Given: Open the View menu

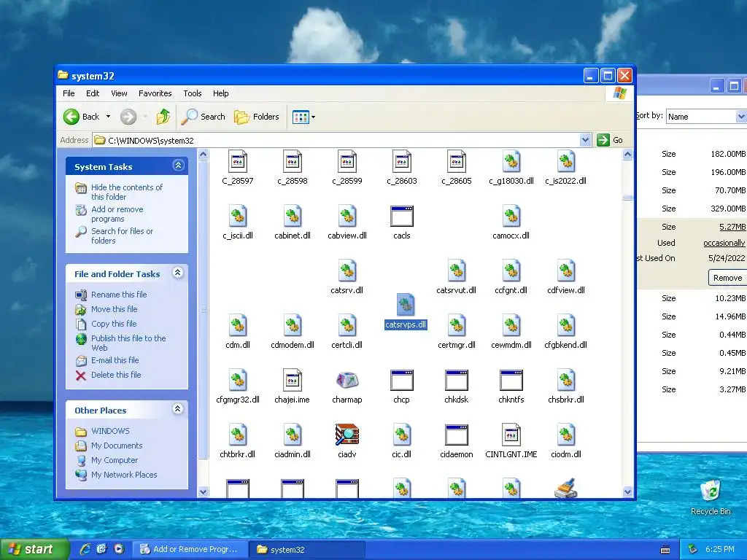Looking at the screenshot, I should (x=119, y=93).
